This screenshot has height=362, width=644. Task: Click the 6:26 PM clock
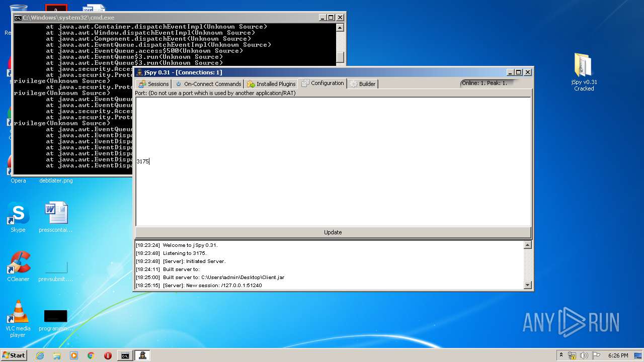point(618,355)
